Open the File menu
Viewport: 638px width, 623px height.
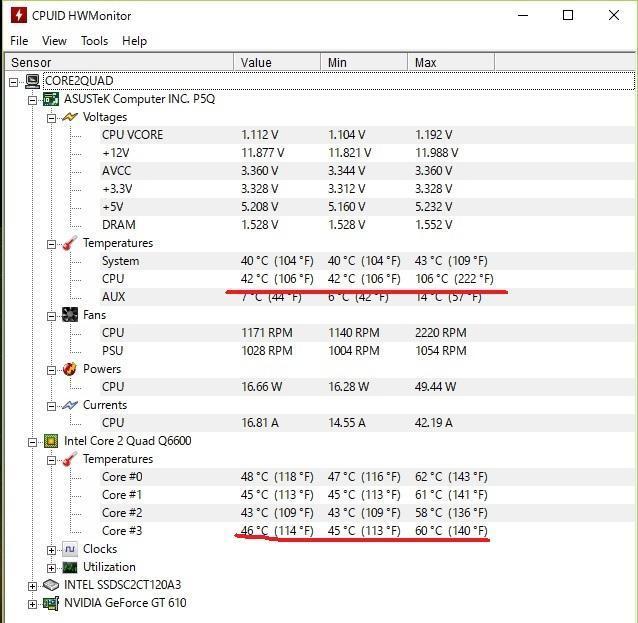tap(19, 41)
